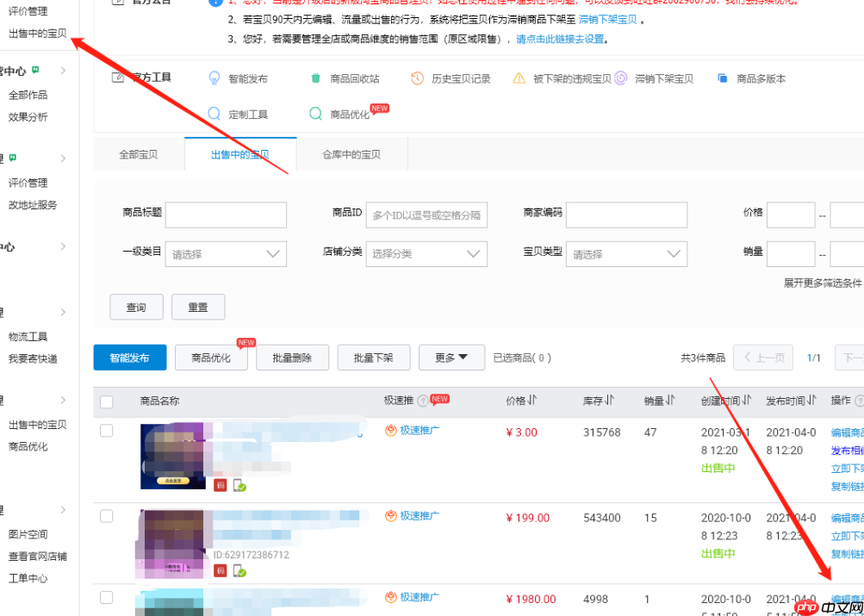Click the green magnifier icon of 商品优化 tool
Screen dimensions: 864x616
point(315,114)
